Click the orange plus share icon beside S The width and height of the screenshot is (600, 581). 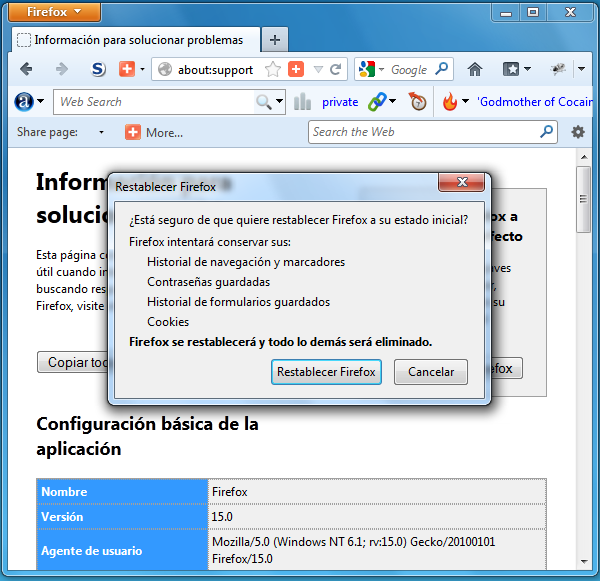click(x=127, y=69)
